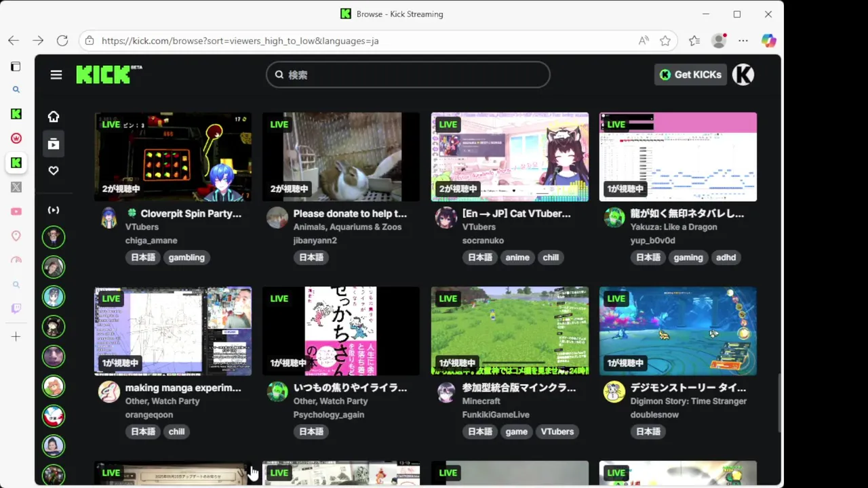Open Cloverpit Spin Party stream thumbnail
Viewport: 868px width, 488px height.
click(x=173, y=157)
